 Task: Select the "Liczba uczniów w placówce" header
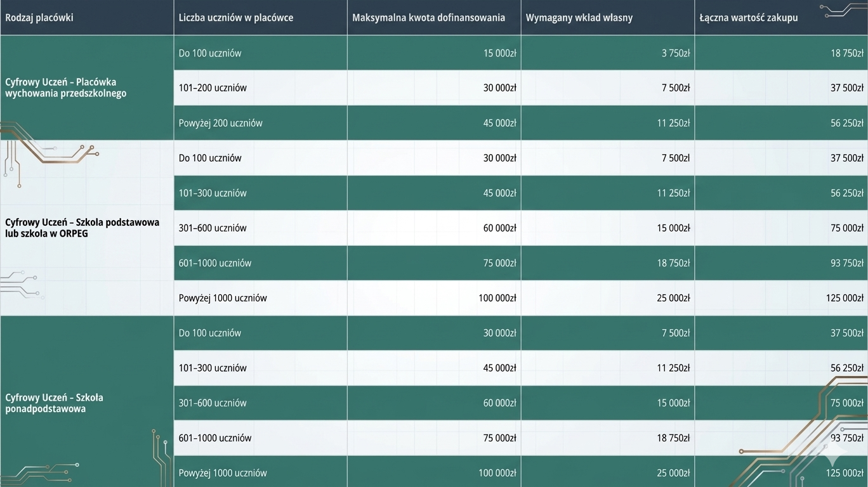click(x=236, y=18)
